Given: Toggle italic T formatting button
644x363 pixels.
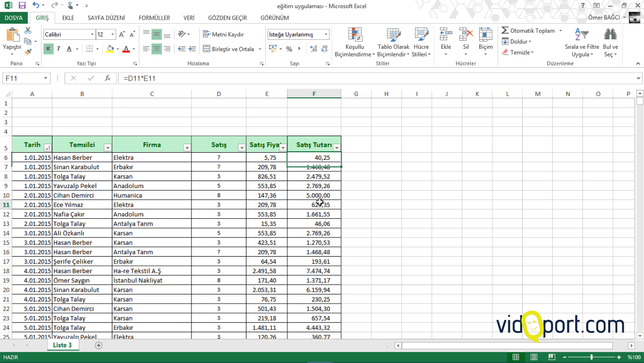Looking at the screenshot, I should click(58, 49).
